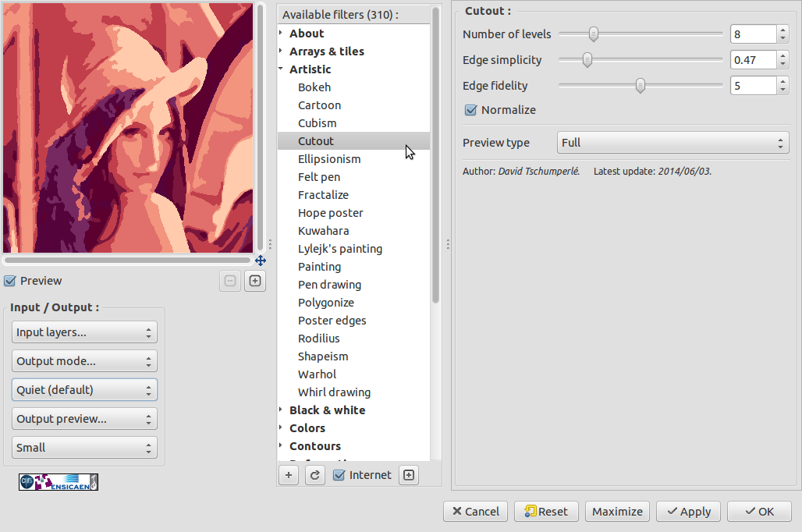Select the Bokeh filter
The image size is (802, 532).
[314, 87]
